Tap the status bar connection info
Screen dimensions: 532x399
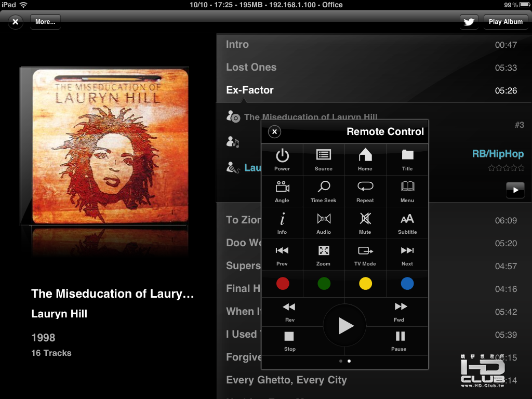click(x=266, y=5)
